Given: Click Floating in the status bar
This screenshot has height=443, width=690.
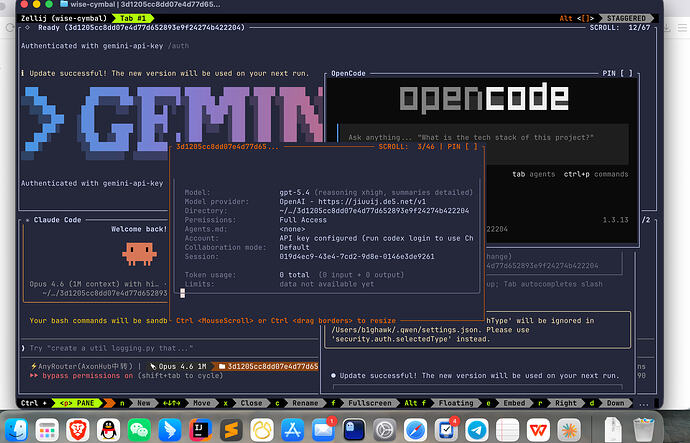Looking at the screenshot, I should (x=456, y=403).
